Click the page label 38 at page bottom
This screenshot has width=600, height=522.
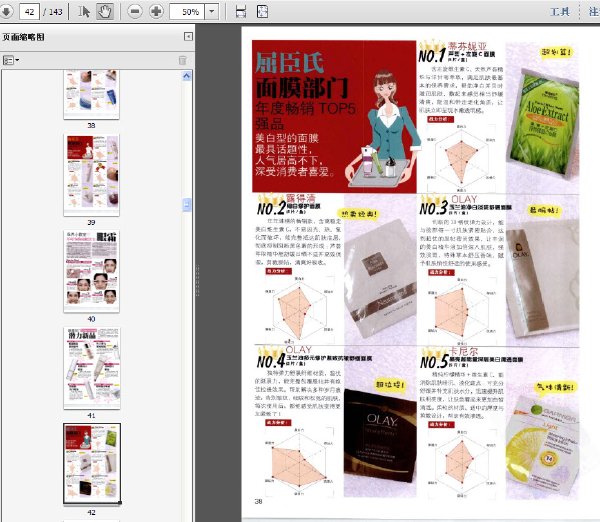(258, 501)
